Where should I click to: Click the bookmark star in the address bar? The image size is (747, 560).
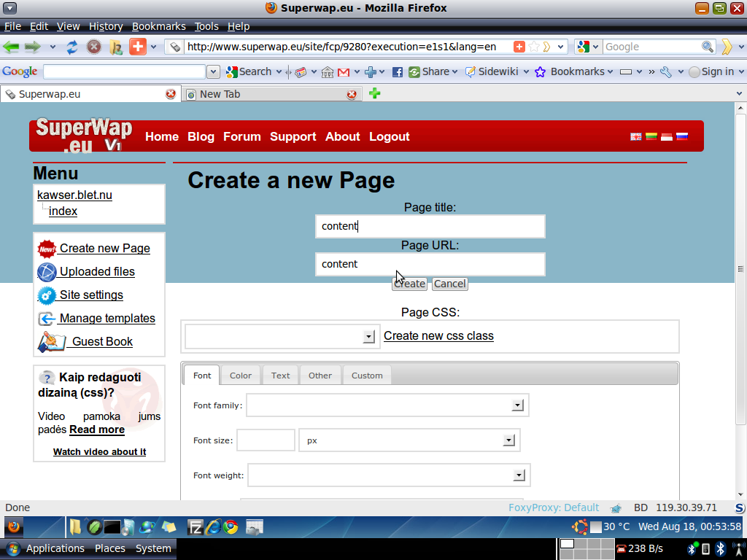[x=533, y=47]
